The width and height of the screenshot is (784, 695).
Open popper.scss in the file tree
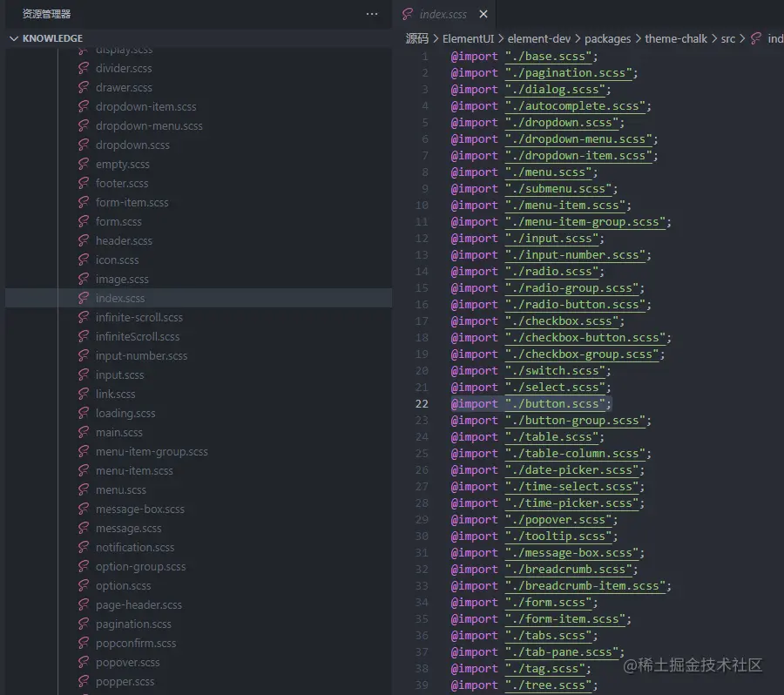[x=125, y=681]
